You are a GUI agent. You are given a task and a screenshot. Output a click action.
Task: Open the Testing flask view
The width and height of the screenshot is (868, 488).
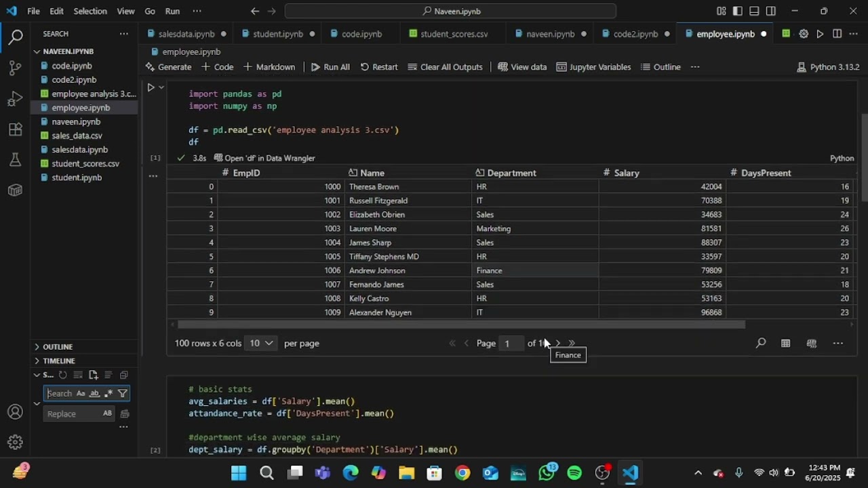point(15,160)
